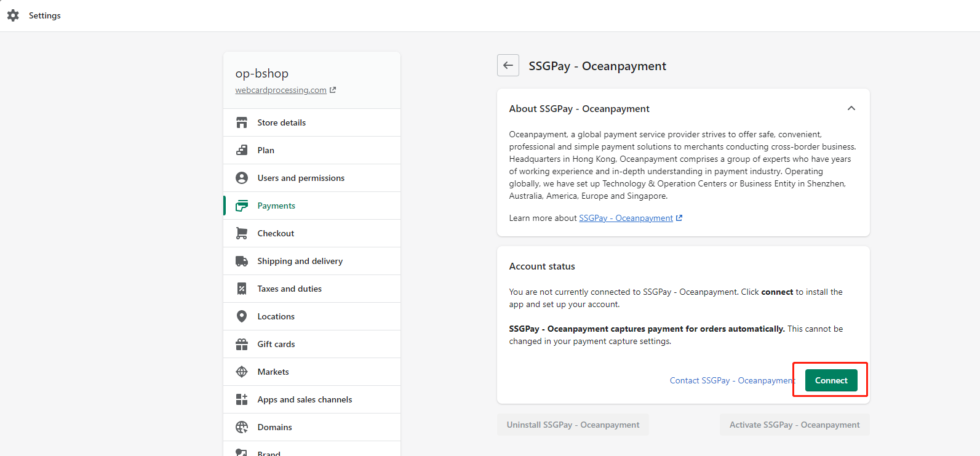Click the Apps and sales channels icon
Image resolution: width=980 pixels, height=456 pixels.
[x=242, y=399]
